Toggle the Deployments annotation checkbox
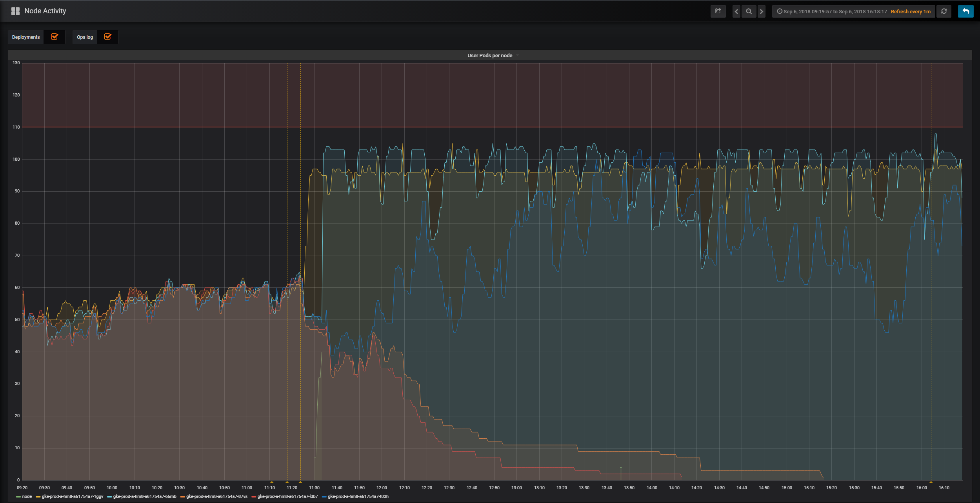 coord(55,37)
